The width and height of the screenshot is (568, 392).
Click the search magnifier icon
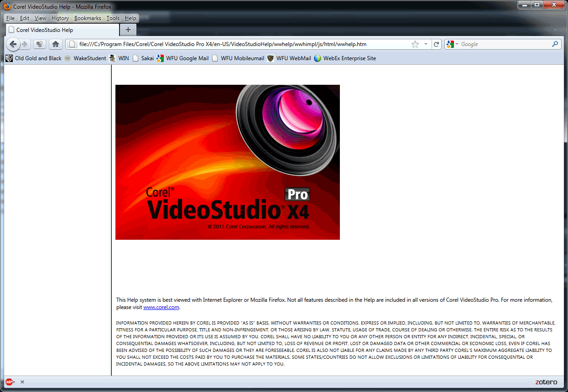[x=555, y=44]
